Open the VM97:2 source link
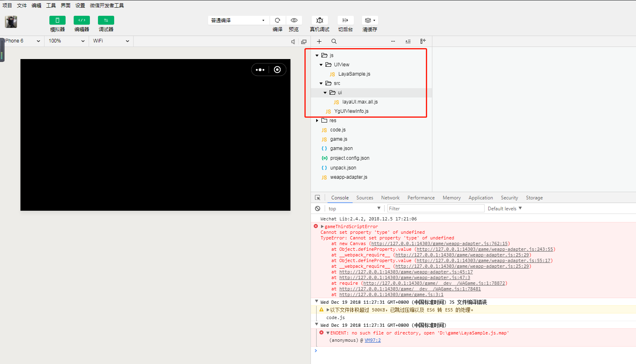The height and width of the screenshot is (364, 636). 372,340
